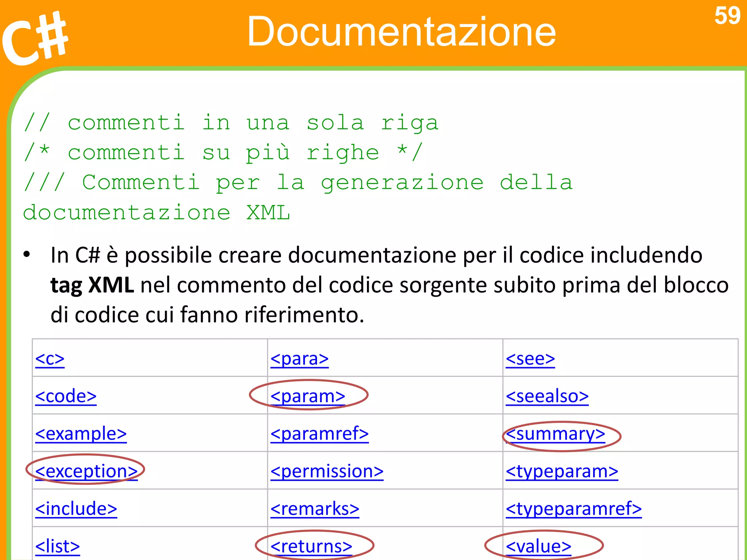The image size is (747, 560).
Task: Select the '/* commenti su più righe */' line
Action: pyautogui.click(x=223, y=152)
